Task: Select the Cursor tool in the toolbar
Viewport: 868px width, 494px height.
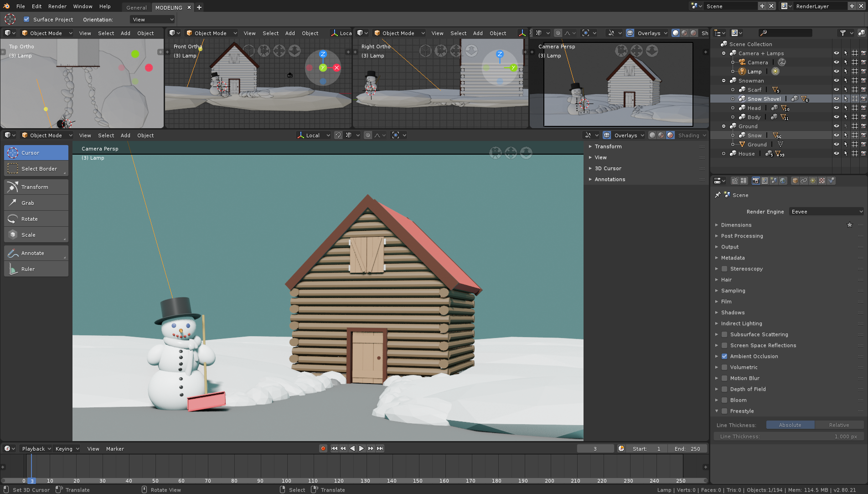Action: pyautogui.click(x=36, y=153)
